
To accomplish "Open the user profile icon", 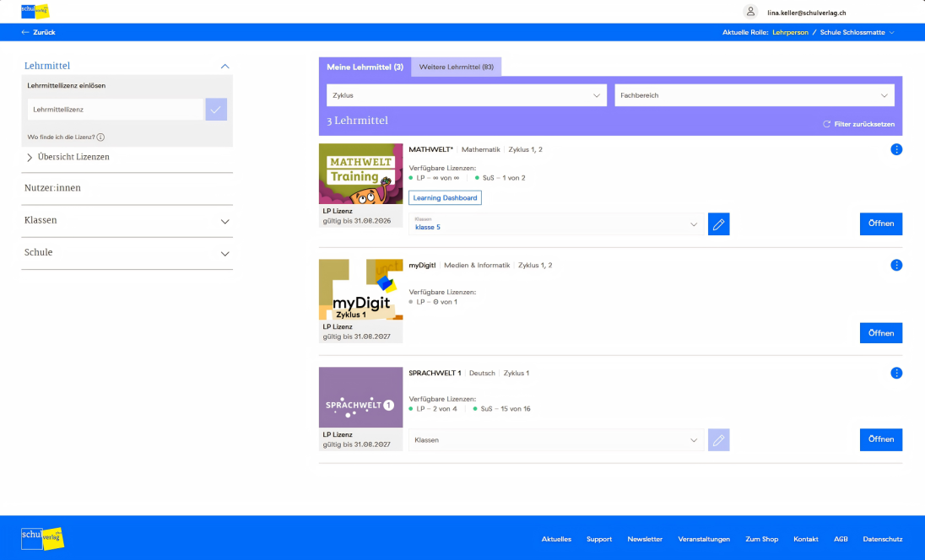I will pos(750,12).
